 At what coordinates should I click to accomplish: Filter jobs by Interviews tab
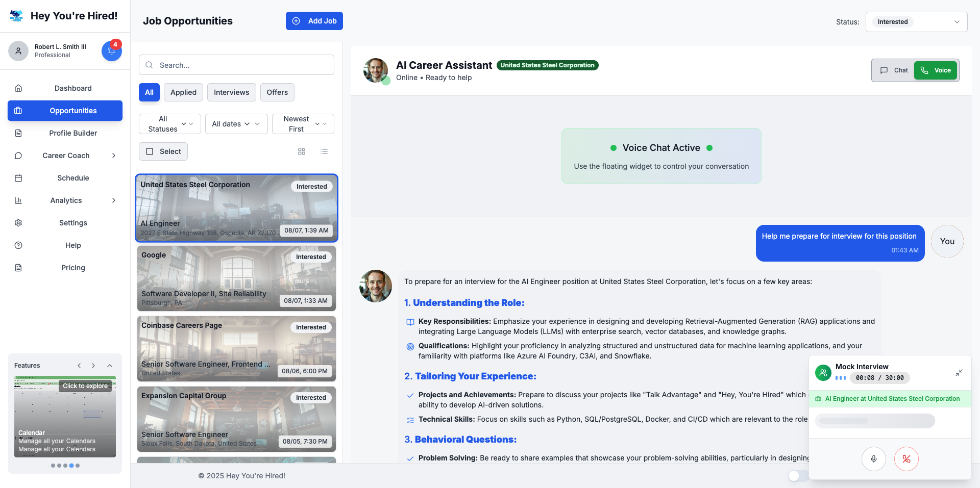(x=231, y=92)
